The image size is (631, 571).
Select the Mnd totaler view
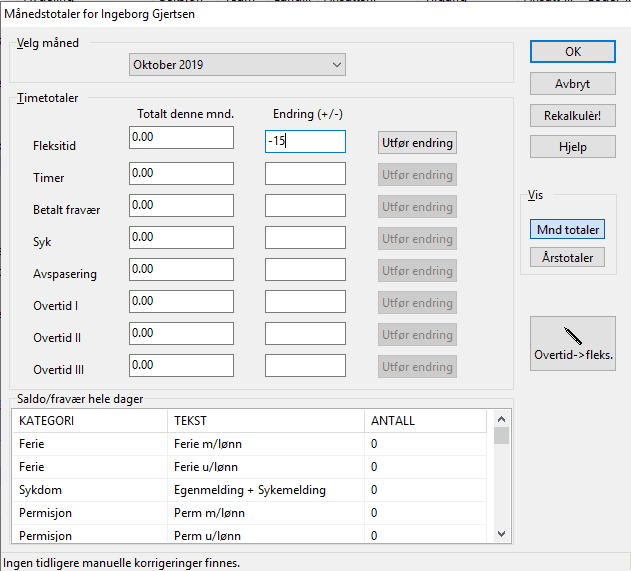tap(567, 230)
